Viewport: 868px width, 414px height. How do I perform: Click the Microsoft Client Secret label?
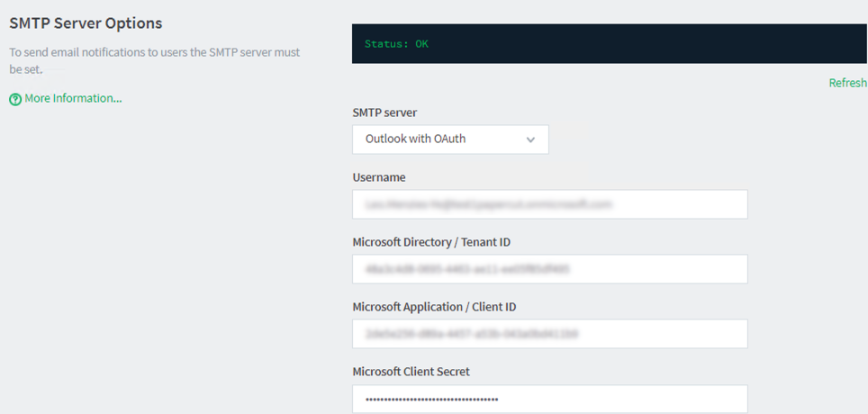point(411,372)
